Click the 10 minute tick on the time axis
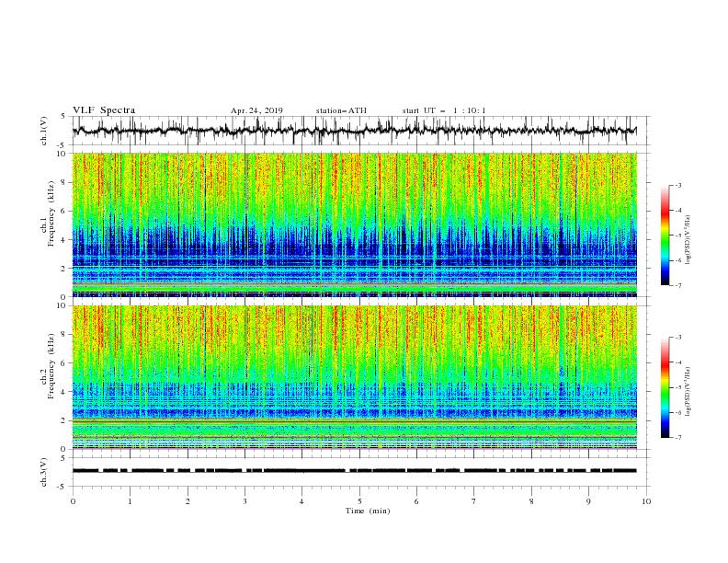Screen dimensions: 728x563 646,501
